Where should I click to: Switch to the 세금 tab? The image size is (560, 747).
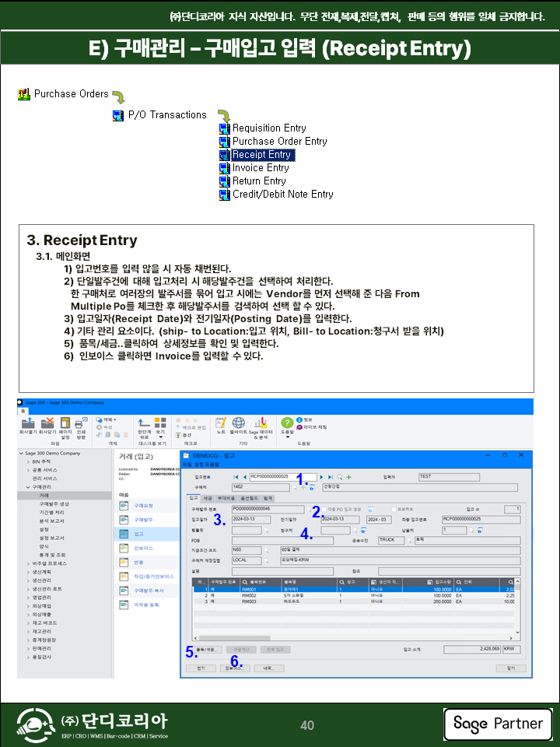[208, 498]
